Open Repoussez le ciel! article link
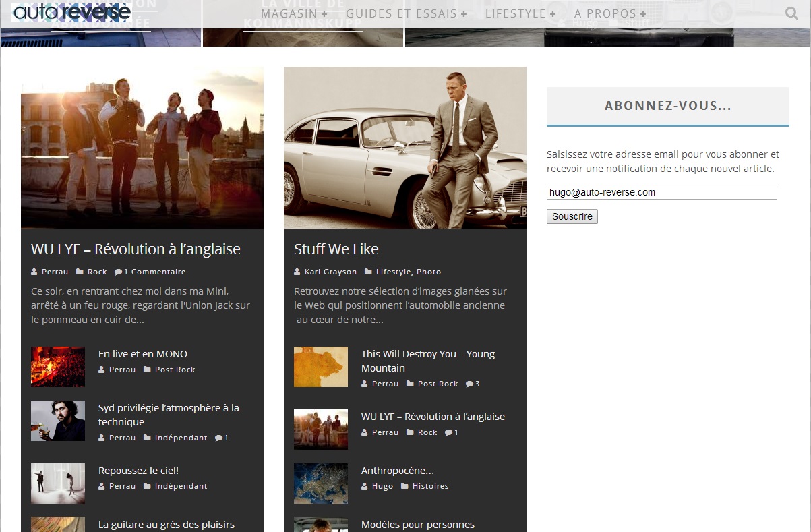The height and width of the screenshot is (532, 811). pyautogui.click(x=138, y=471)
